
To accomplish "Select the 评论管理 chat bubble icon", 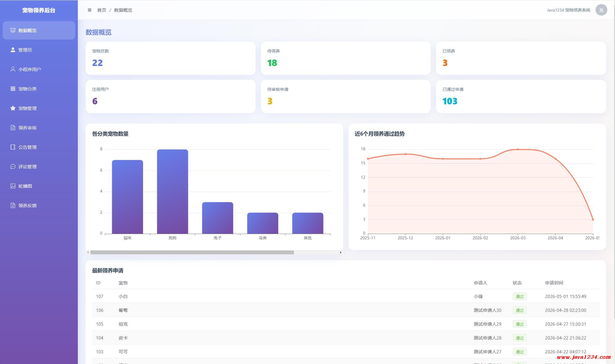I will click(x=13, y=167).
